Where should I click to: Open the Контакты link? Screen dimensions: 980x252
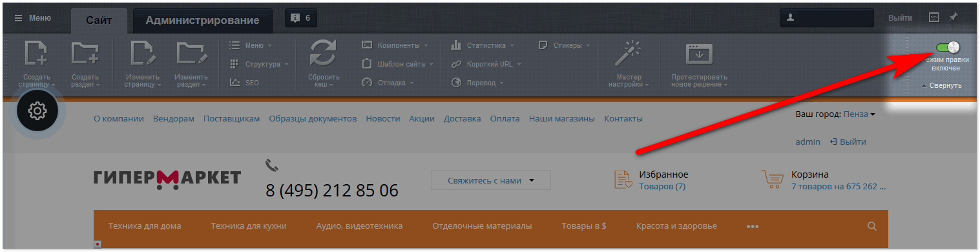(623, 119)
